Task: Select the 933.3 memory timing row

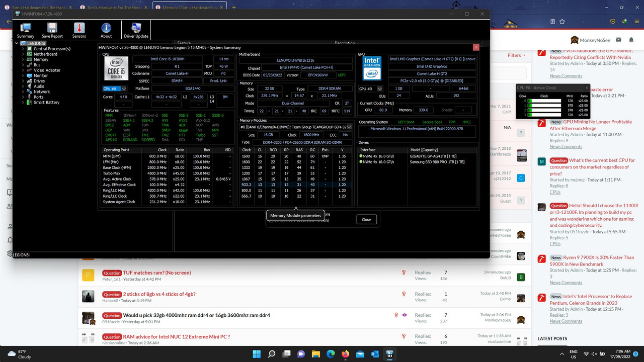Action: 295,185
